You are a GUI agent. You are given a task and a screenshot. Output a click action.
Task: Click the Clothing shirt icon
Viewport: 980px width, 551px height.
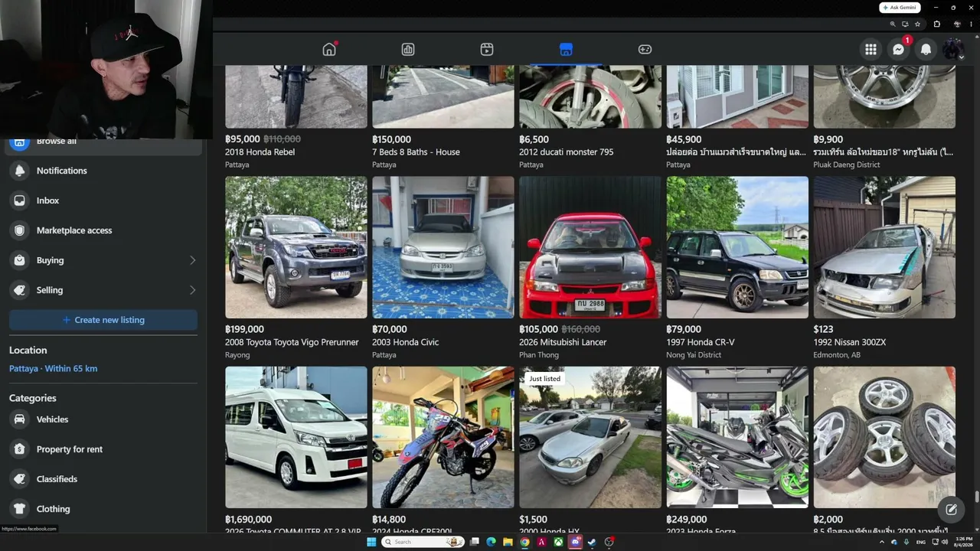tap(20, 509)
